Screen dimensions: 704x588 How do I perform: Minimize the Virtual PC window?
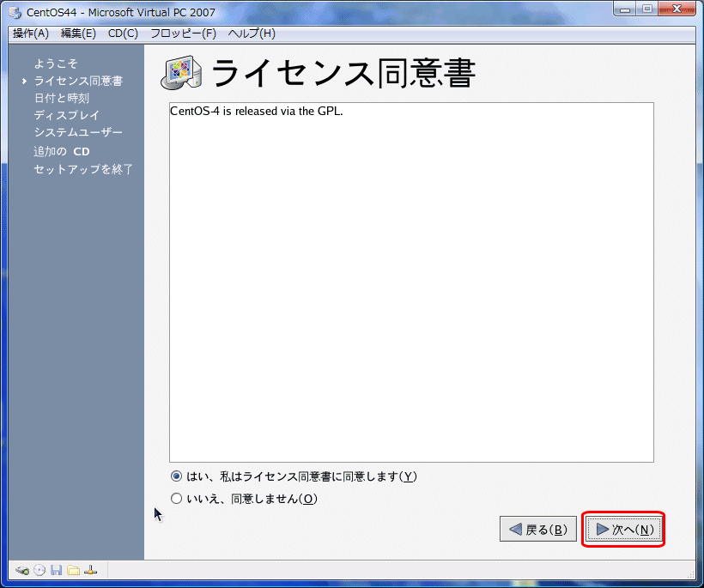[625, 9]
